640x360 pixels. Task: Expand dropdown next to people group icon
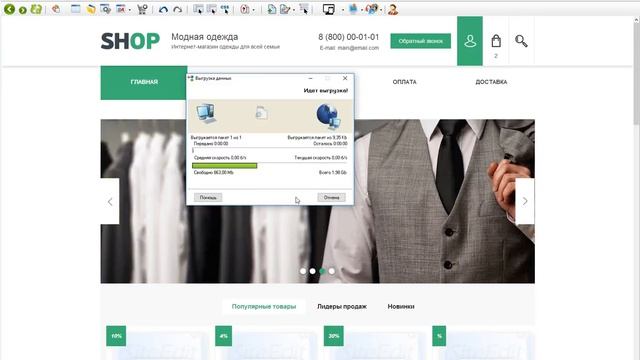(x=381, y=10)
